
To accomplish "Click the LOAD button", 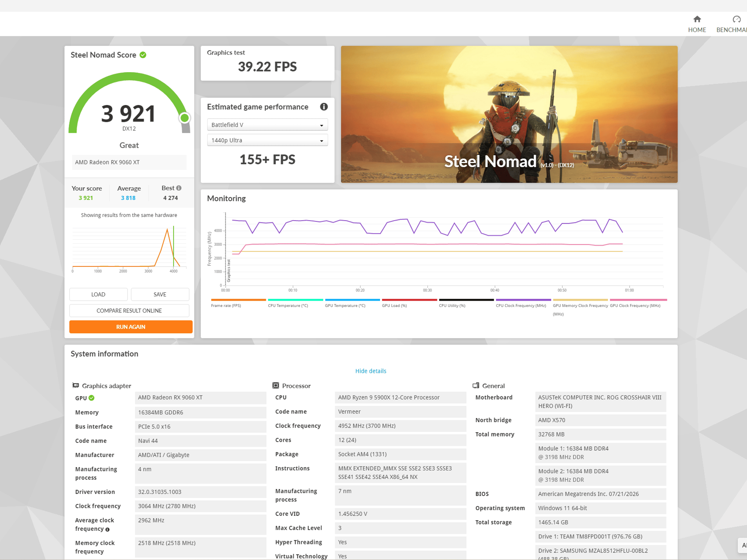I will tap(98, 294).
